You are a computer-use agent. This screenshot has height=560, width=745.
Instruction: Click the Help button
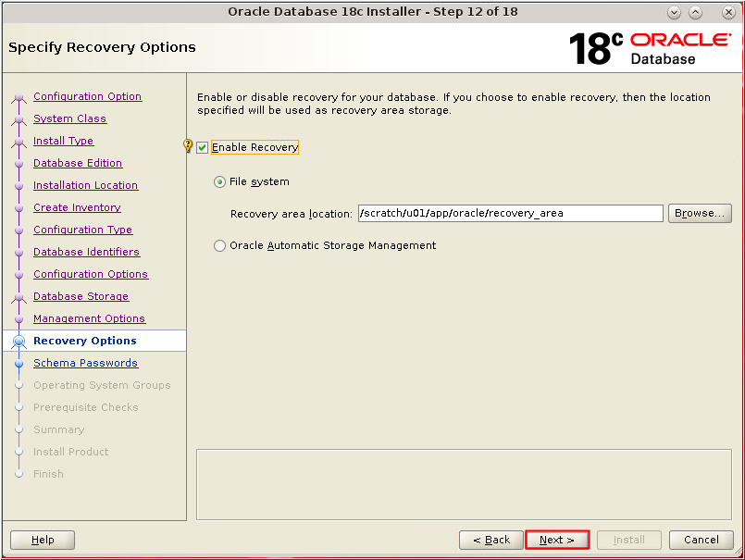43,540
